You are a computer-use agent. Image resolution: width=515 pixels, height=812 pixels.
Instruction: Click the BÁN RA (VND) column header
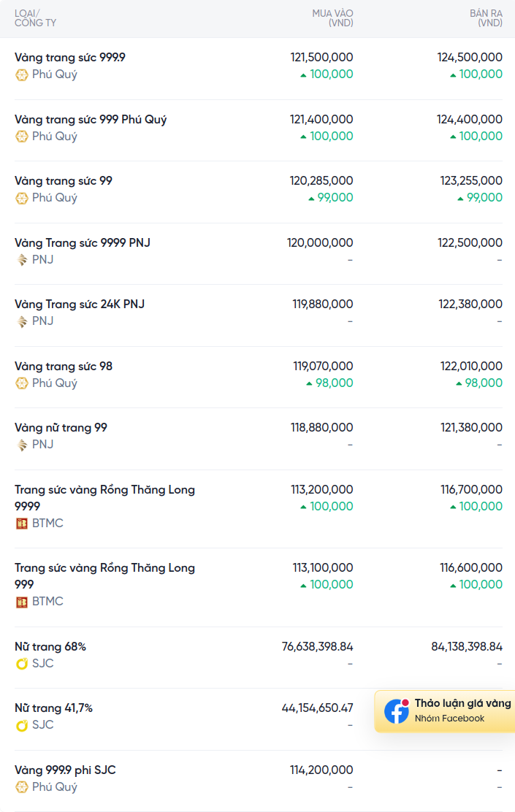(486, 18)
